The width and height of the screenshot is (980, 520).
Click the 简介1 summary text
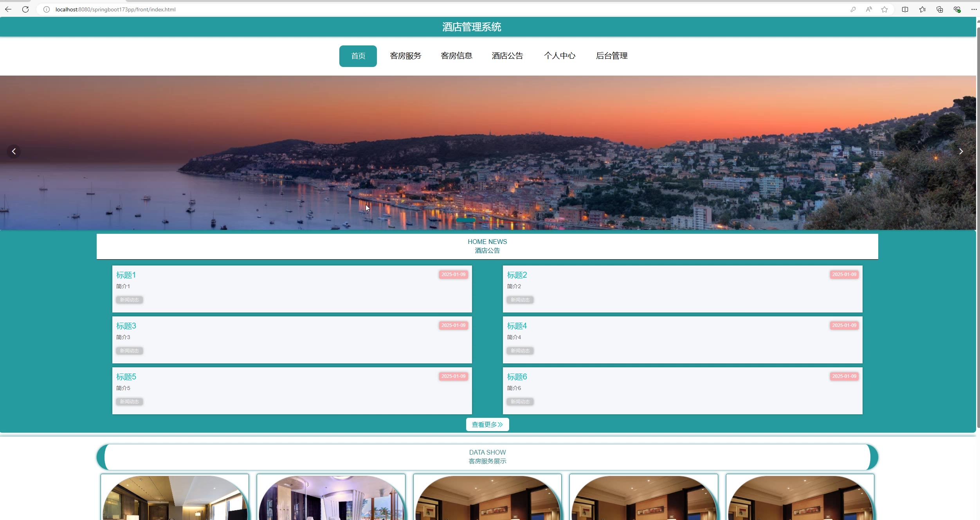pos(123,286)
